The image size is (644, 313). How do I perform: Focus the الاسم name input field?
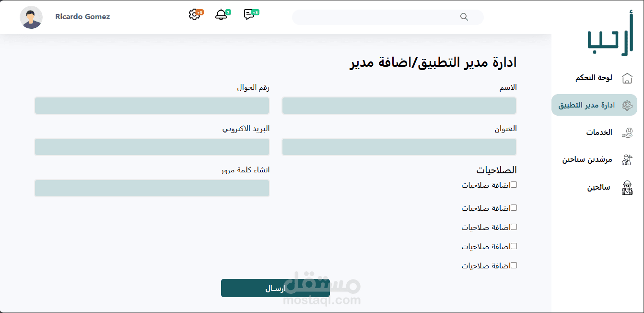[x=399, y=106]
